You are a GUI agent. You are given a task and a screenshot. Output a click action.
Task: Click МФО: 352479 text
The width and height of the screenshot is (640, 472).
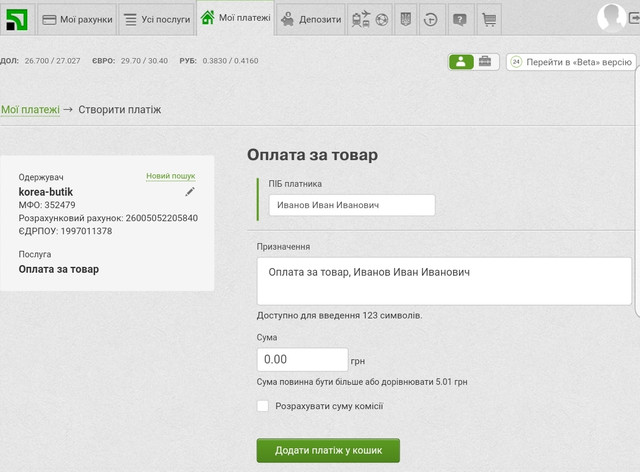47,205
